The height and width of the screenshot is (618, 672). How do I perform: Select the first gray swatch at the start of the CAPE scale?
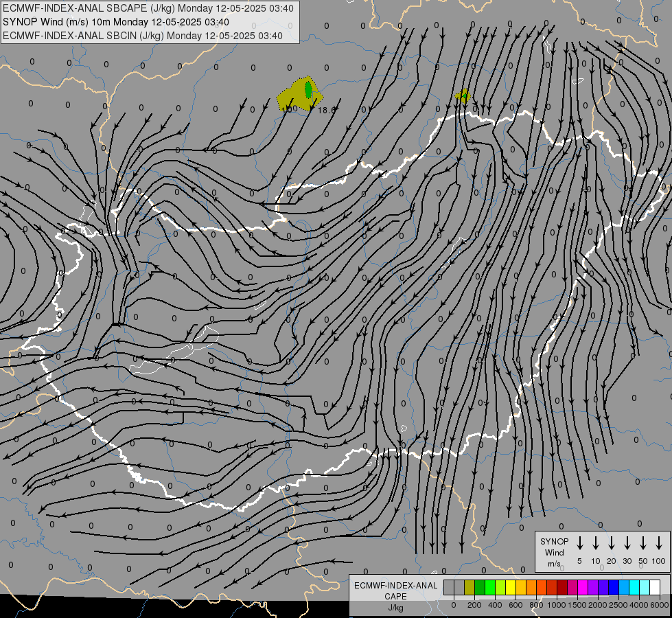point(449,587)
